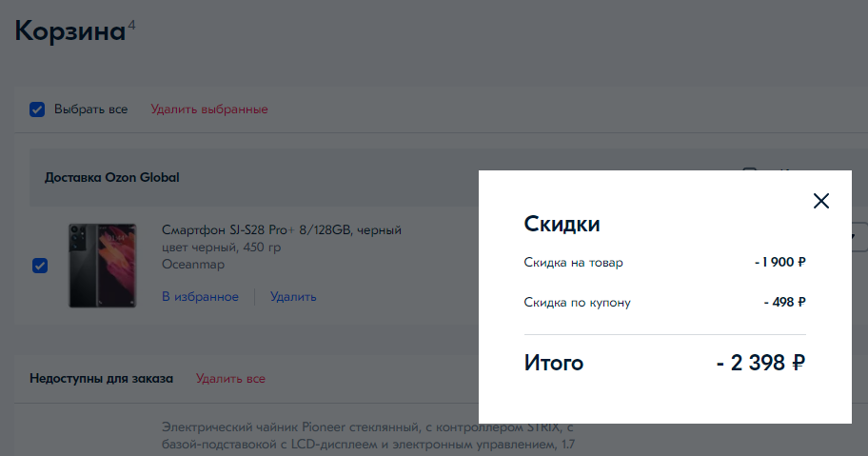Click the Недоступны для заказа section heading
This screenshot has width=868, height=456.
tap(102, 379)
